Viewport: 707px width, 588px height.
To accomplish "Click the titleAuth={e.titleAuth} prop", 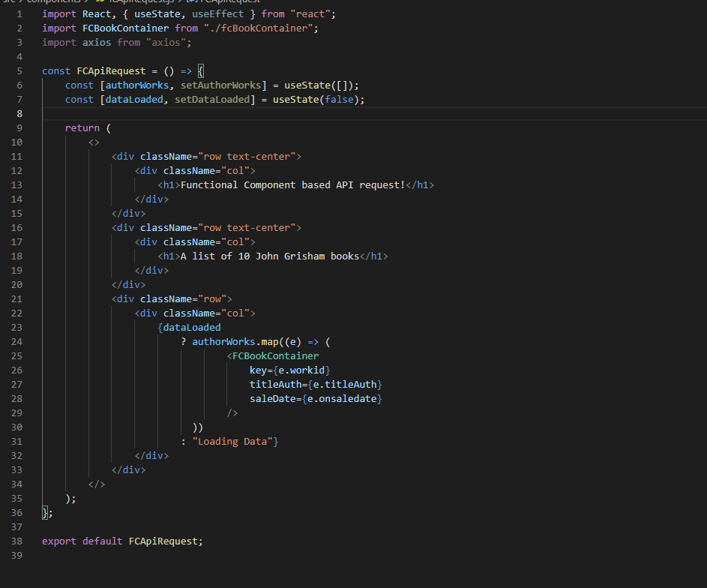I will 316,385.
